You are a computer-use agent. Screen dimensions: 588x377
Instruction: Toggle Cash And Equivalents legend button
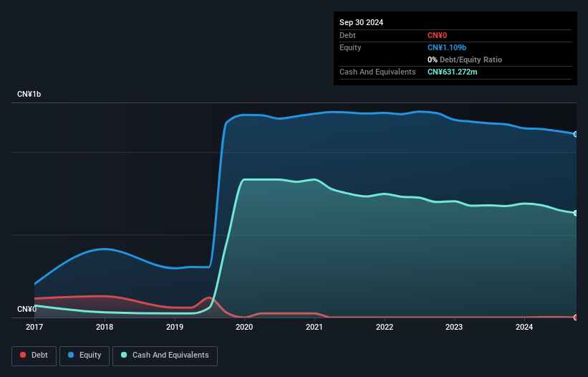point(165,355)
